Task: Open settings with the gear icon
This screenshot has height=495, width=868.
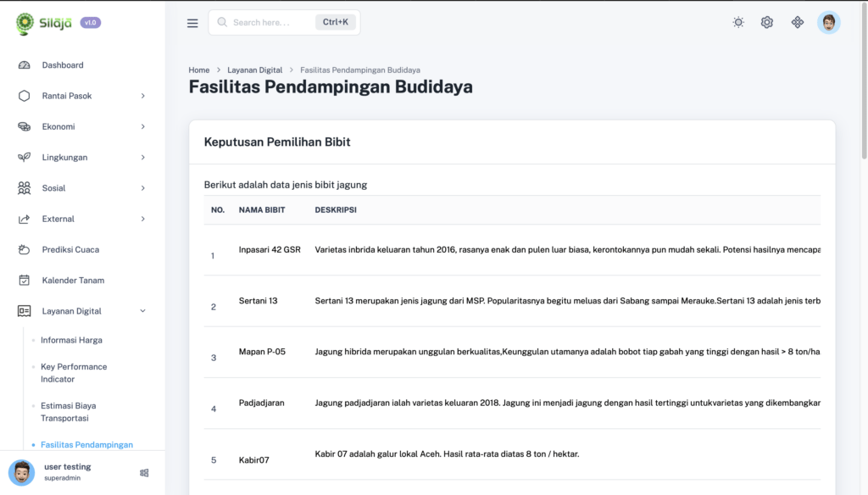Action: [767, 23]
